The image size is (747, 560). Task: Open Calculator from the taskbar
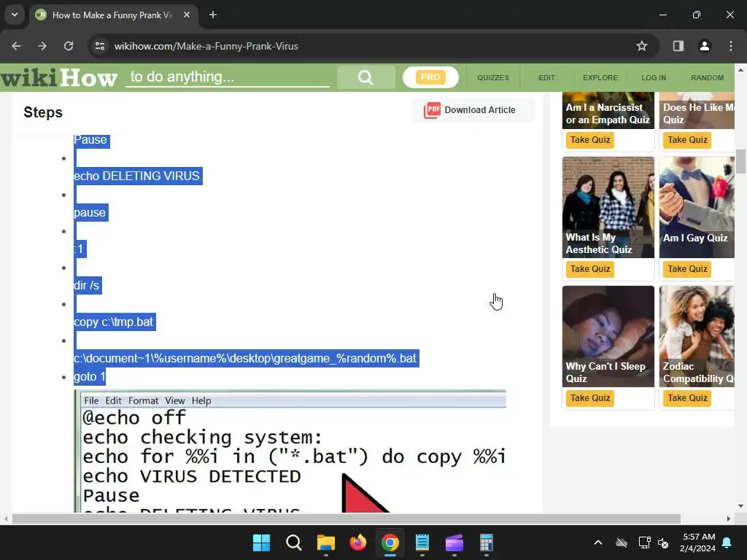coord(487,542)
